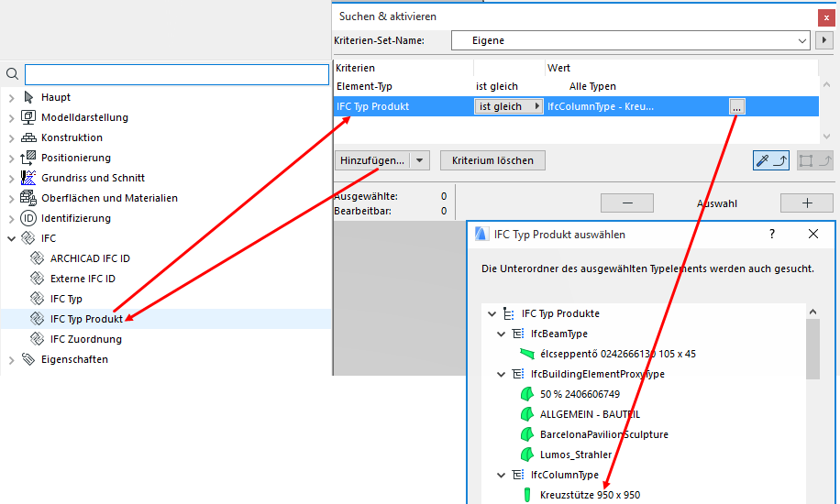840x504 pixels.
Task: Click the Hinzufügen... button
Action: [x=372, y=160]
